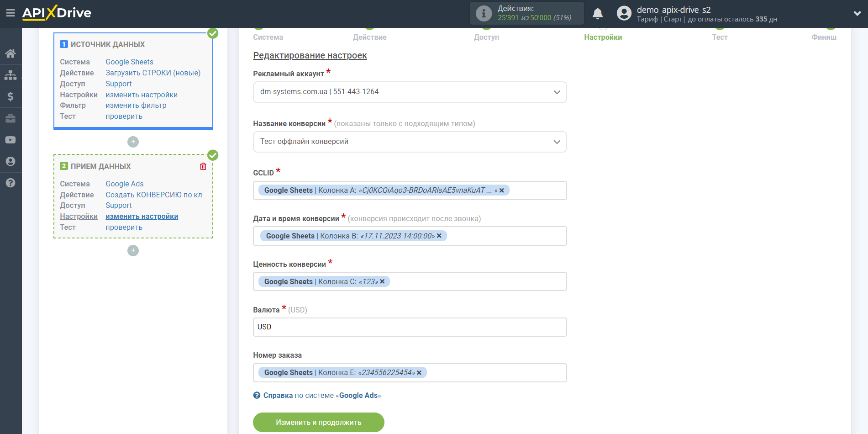Open the connections sitemap icon in sidebar
The width and height of the screenshot is (868, 434).
11,75
